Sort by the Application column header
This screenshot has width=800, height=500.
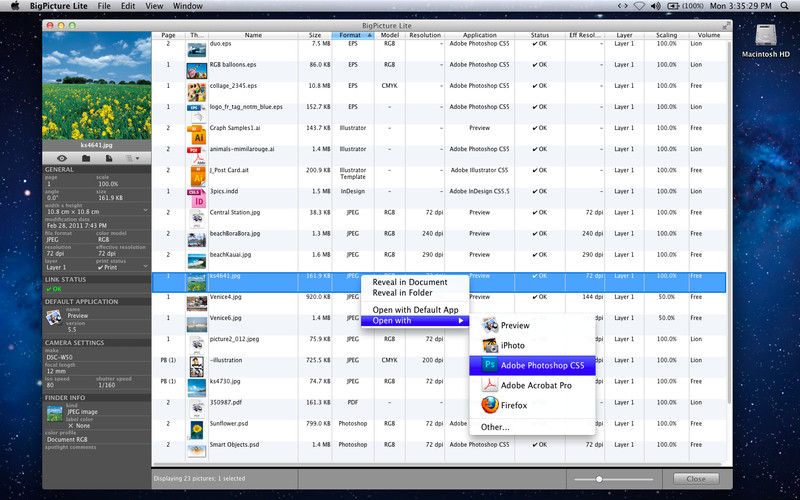coord(480,35)
